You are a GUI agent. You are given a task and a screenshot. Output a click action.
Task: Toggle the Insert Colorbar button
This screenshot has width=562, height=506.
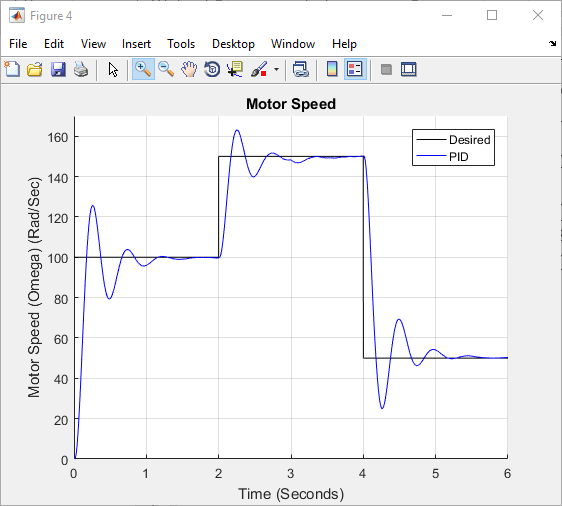332,69
